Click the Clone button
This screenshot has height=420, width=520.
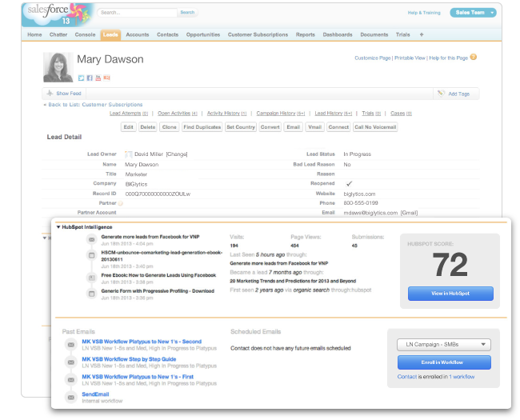pos(169,127)
